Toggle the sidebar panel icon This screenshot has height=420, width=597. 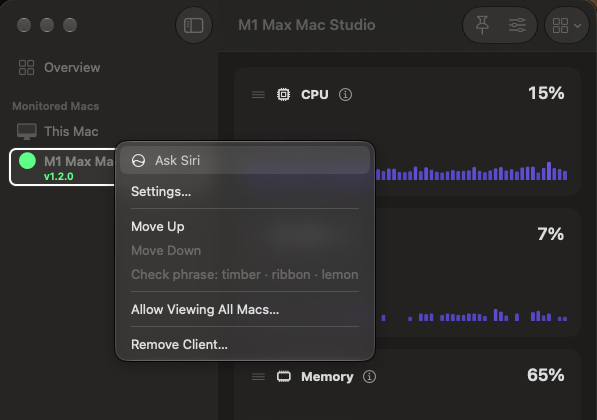193,26
